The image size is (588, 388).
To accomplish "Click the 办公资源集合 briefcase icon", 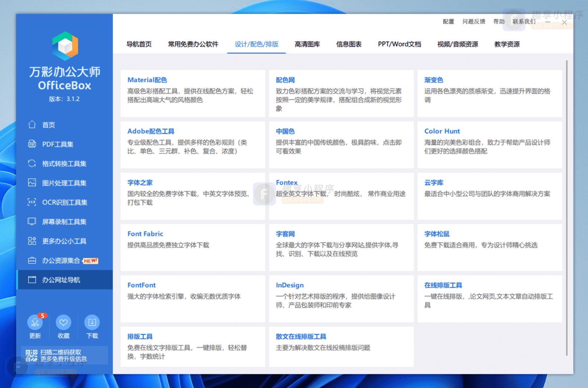I will pyautogui.click(x=32, y=260).
